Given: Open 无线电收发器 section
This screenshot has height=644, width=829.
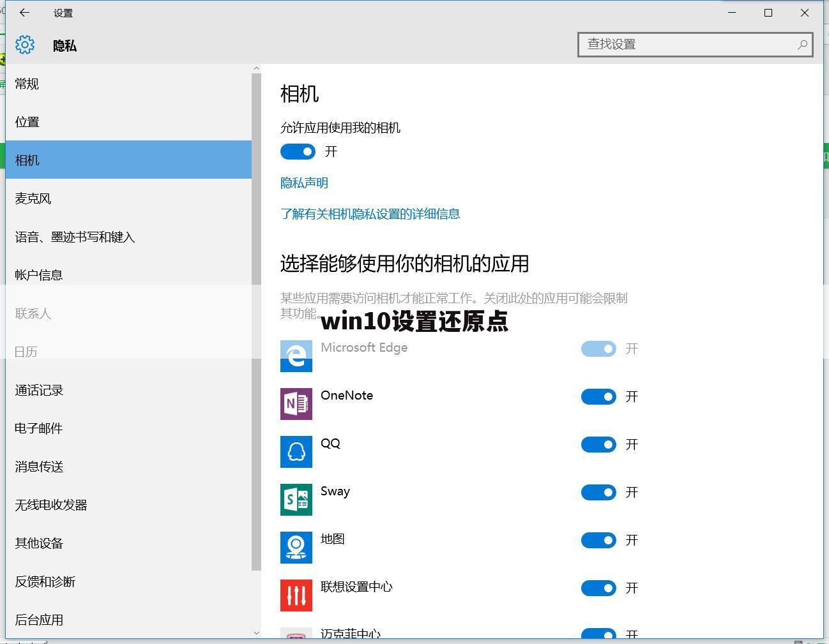Looking at the screenshot, I should pos(128,505).
